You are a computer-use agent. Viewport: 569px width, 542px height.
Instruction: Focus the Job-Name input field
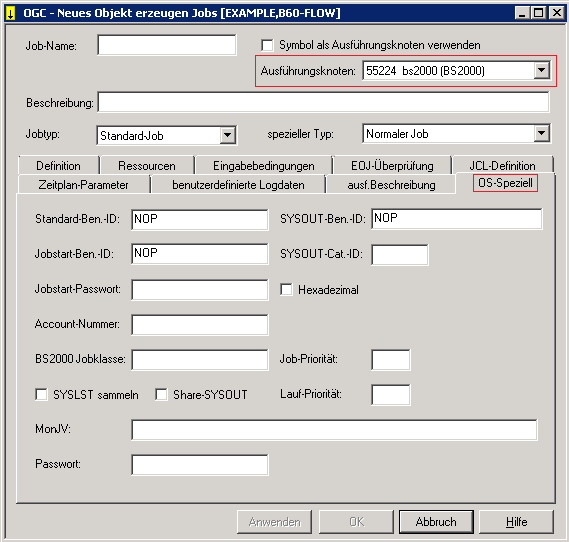tap(167, 45)
